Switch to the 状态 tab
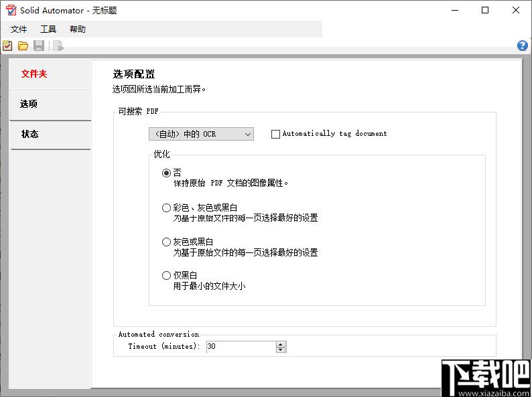This screenshot has height=397, width=532. tap(50, 135)
